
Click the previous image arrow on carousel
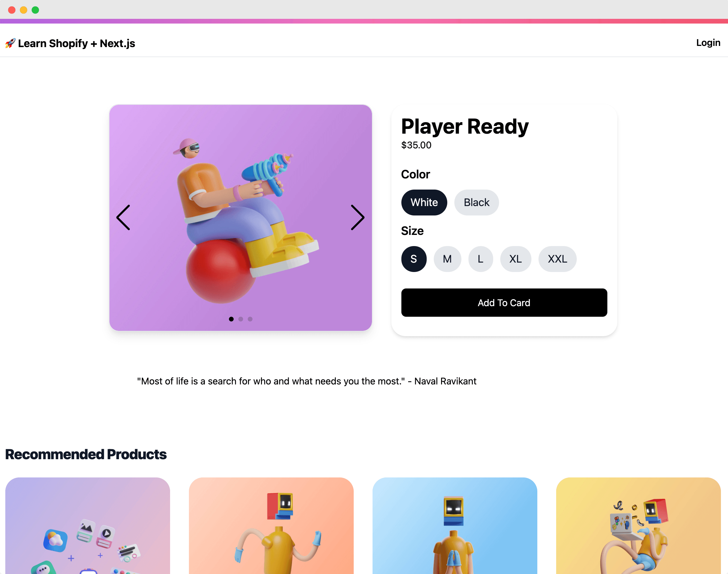[123, 218]
